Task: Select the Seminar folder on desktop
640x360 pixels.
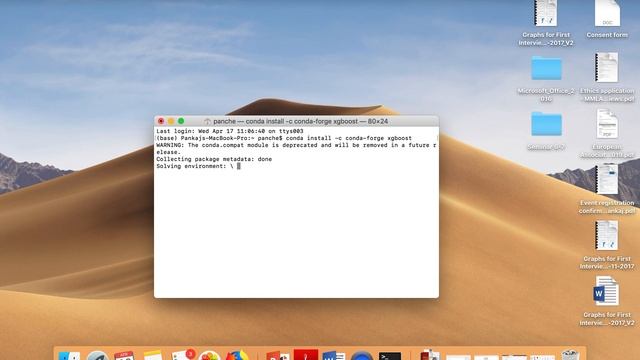Action: click(546, 124)
